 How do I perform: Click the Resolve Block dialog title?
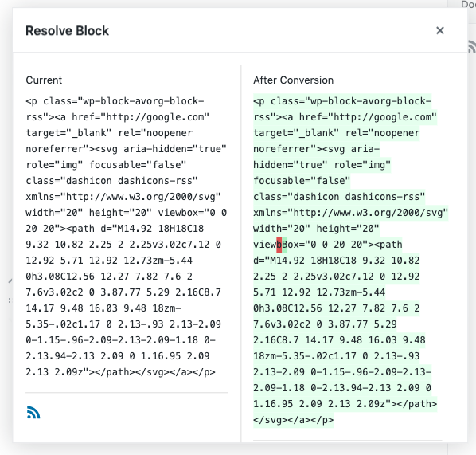67,31
